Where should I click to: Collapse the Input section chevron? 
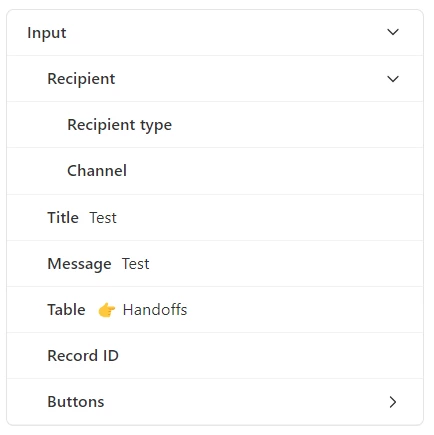pyautogui.click(x=393, y=32)
